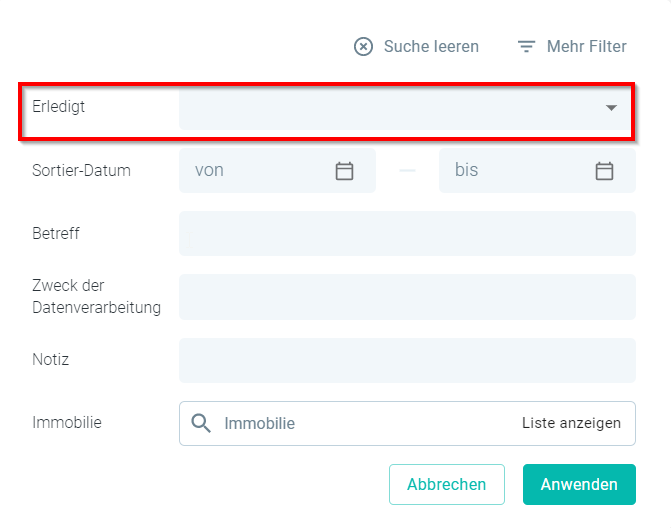Click the Suche leeren text

431,46
